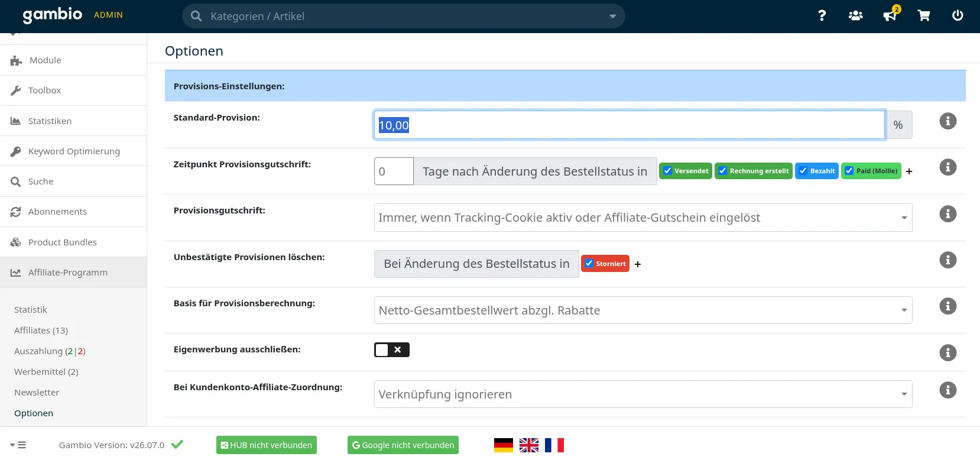Open Keyword Optimierung menu

click(x=73, y=151)
